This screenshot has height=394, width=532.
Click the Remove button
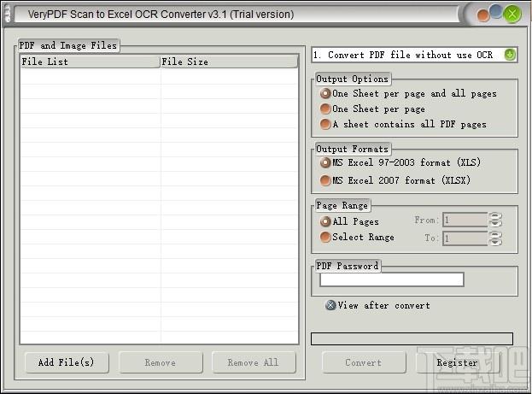161,362
